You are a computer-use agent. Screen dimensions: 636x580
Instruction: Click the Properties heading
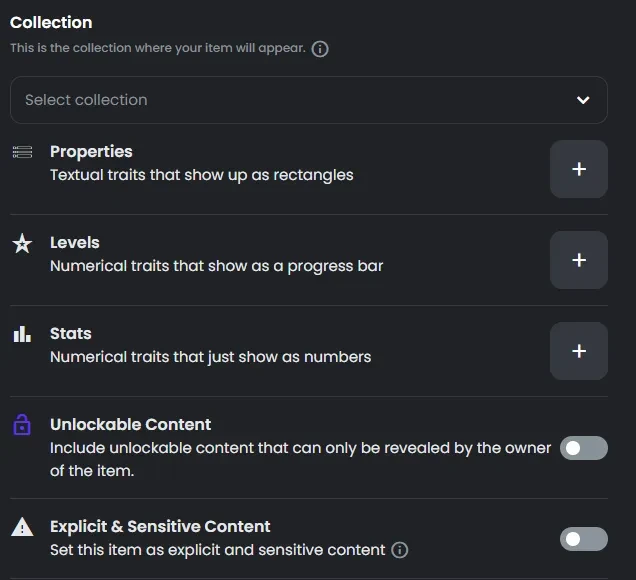(91, 152)
